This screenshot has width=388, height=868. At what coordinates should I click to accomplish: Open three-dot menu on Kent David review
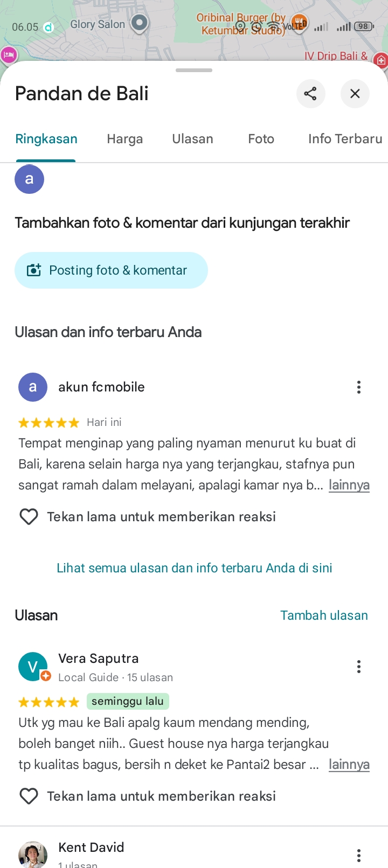pos(359,856)
